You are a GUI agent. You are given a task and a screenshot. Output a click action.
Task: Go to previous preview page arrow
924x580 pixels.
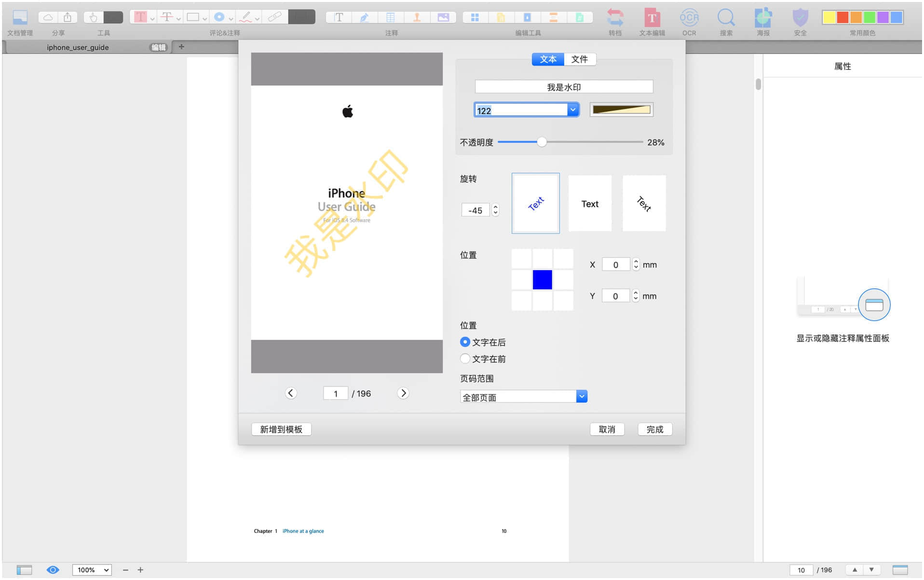point(290,393)
